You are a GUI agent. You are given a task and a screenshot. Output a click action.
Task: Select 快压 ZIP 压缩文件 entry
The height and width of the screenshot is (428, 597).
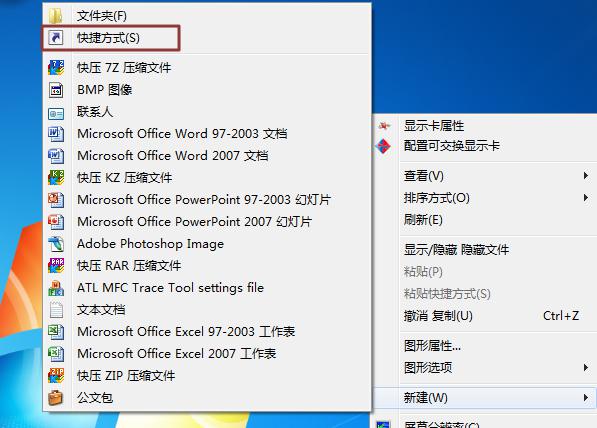[207, 375]
